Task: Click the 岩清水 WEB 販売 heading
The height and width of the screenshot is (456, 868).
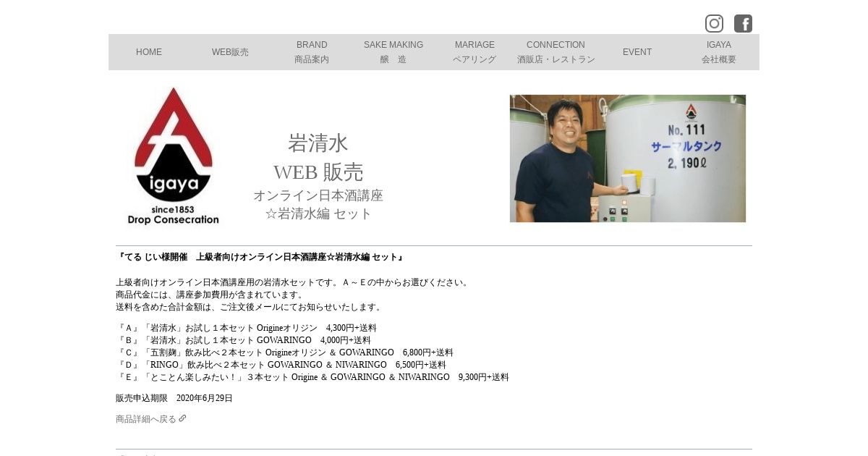Action: 318,157
